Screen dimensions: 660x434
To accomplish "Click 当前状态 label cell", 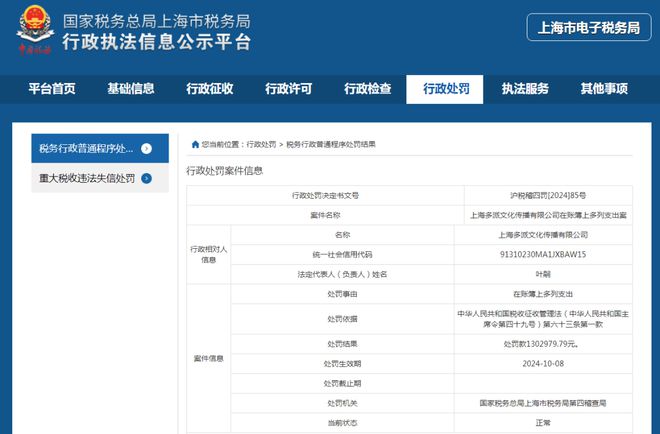I will [x=342, y=423].
